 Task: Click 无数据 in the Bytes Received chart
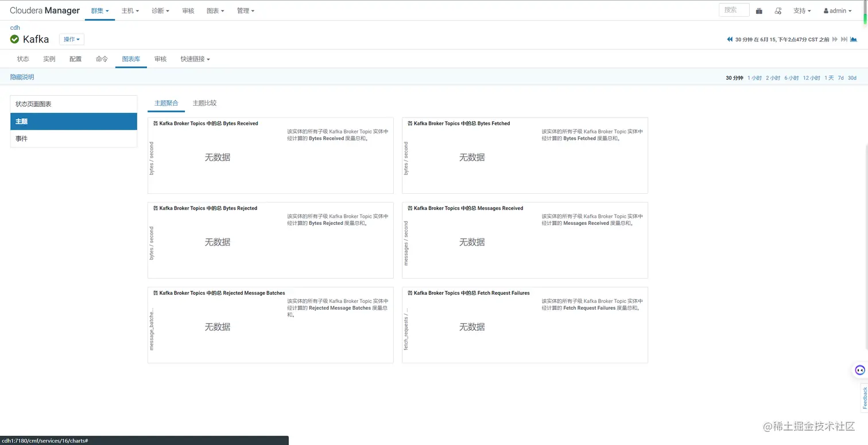(218, 157)
